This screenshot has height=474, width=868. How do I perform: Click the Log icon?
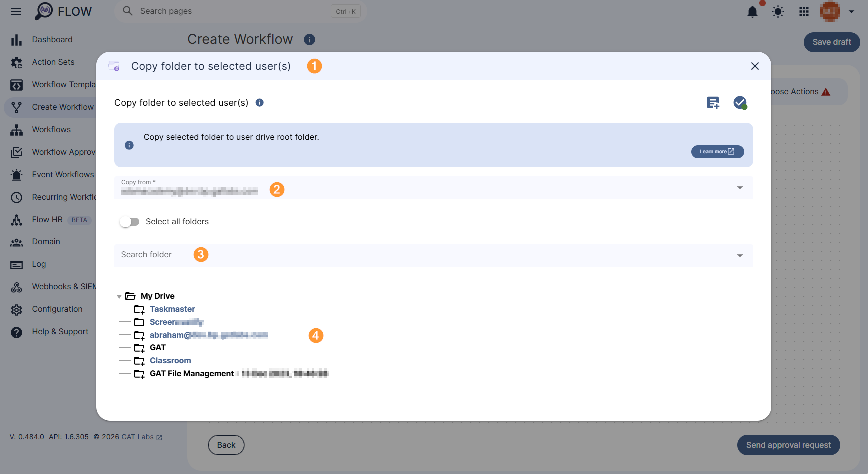(17, 265)
